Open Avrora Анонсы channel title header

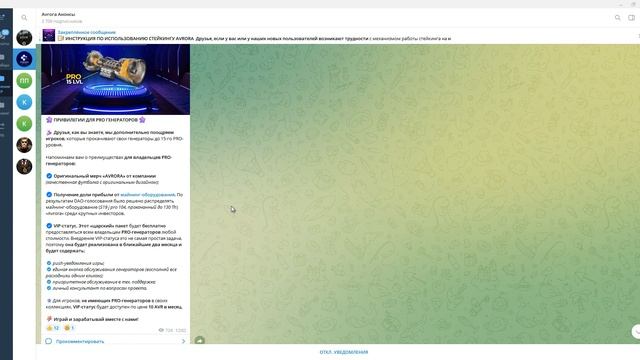point(58,14)
